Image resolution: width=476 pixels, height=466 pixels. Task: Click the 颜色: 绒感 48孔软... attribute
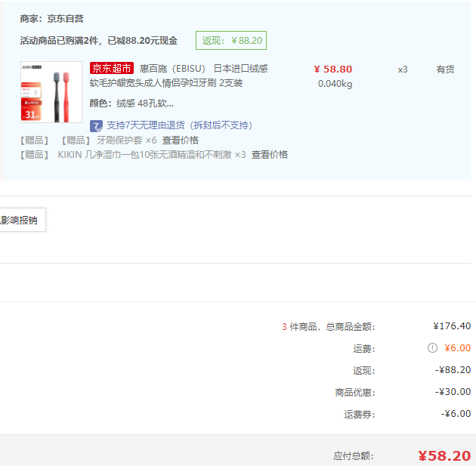131,103
